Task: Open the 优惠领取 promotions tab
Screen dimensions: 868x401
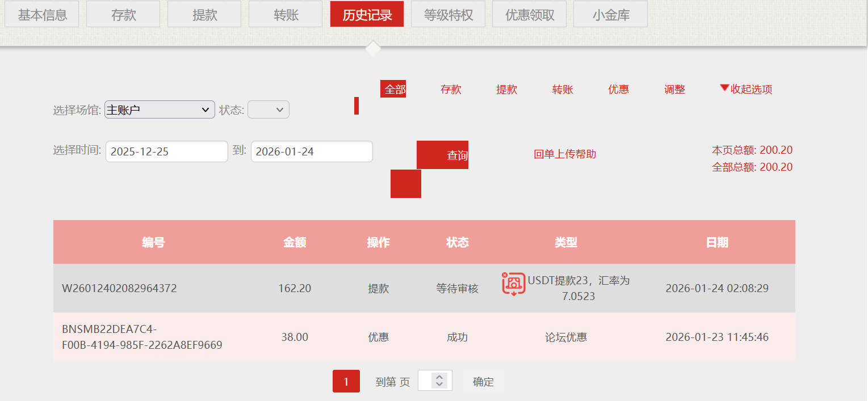Action: click(529, 14)
